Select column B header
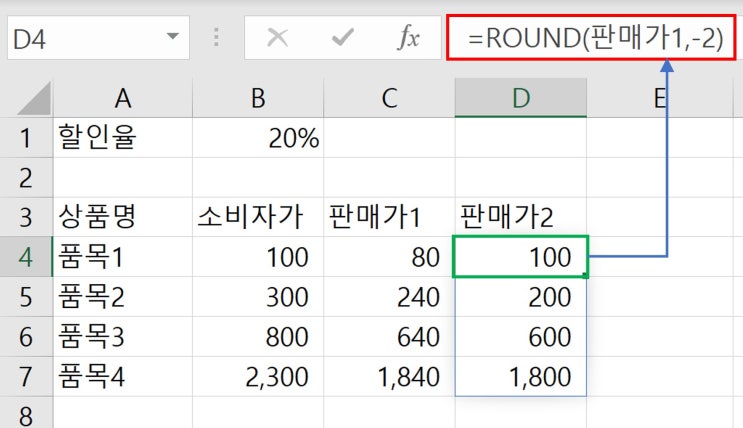743x428 pixels. tap(258, 99)
